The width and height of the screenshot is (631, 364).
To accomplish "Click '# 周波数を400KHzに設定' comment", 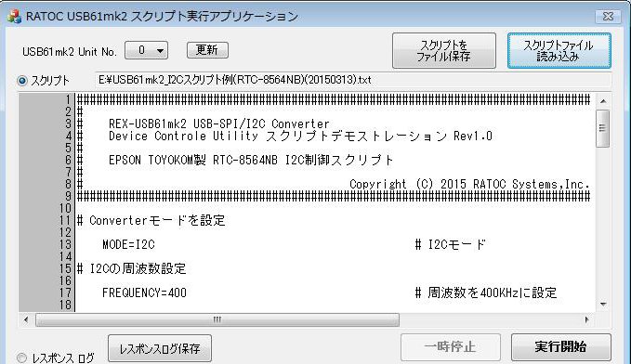I will pyautogui.click(x=486, y=292).
